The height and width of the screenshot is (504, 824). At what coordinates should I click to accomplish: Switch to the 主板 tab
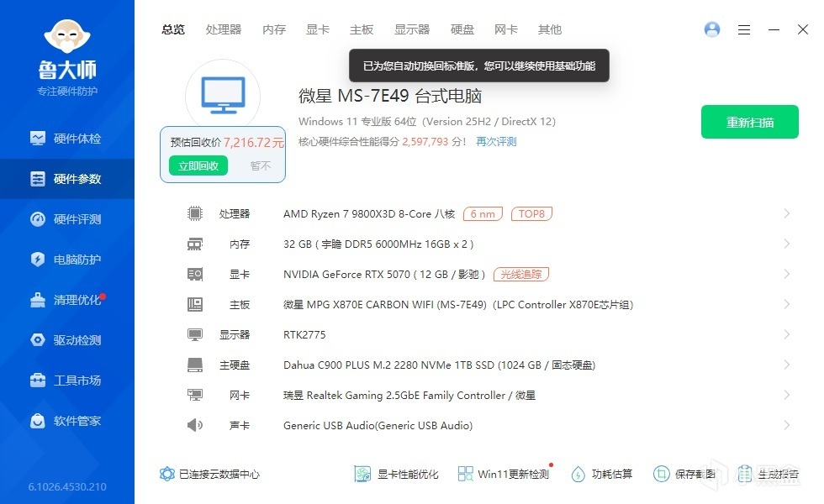click(362, 29)
